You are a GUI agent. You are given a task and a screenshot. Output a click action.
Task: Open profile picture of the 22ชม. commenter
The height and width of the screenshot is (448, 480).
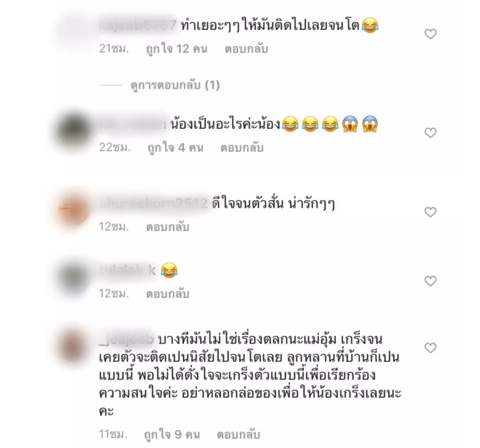[x=73, y=129]
